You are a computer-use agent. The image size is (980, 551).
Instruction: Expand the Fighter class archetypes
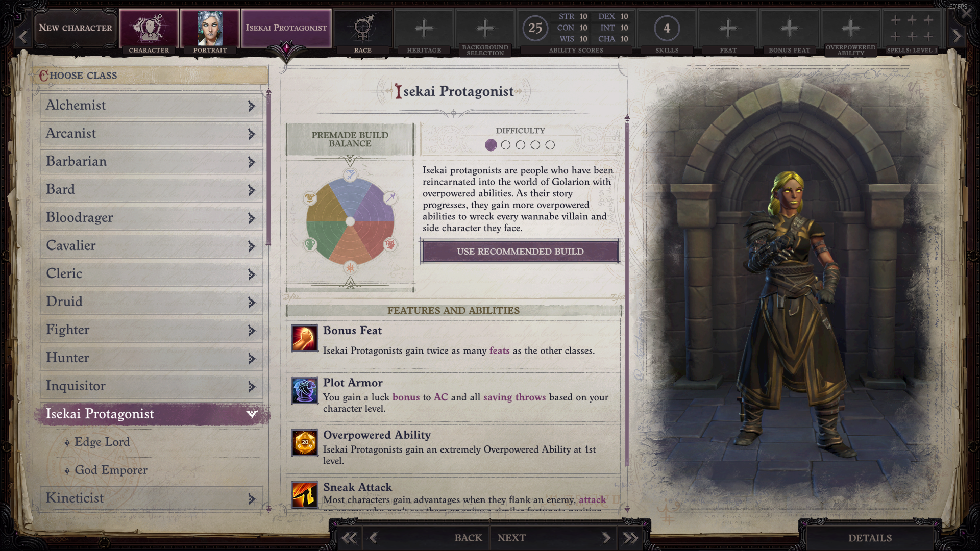251,330
